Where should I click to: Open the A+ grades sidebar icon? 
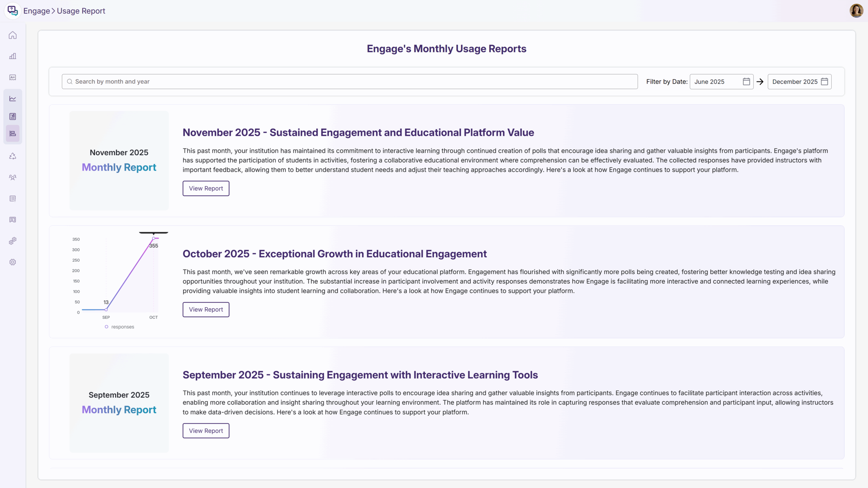(13, 77)
